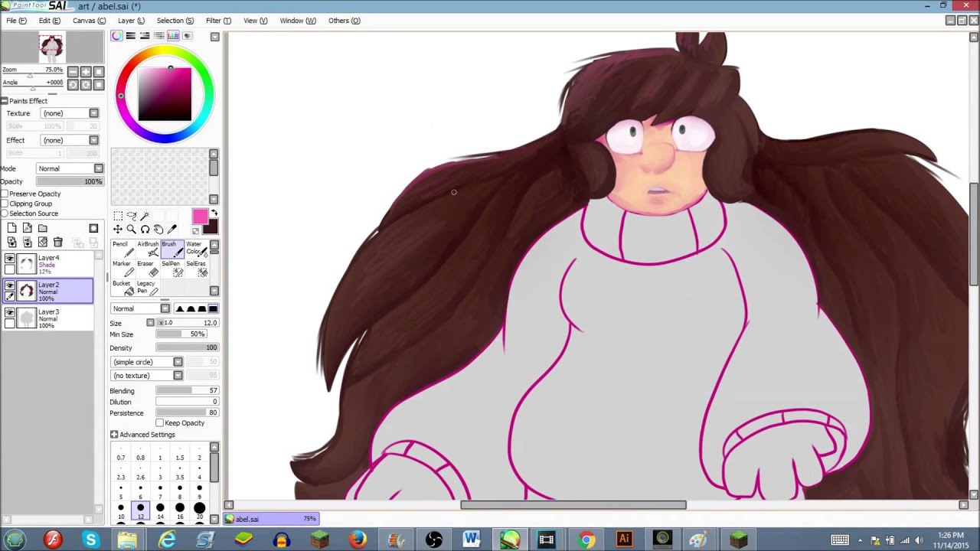
Task: Create a new layer folder
Action: point(43,228)
